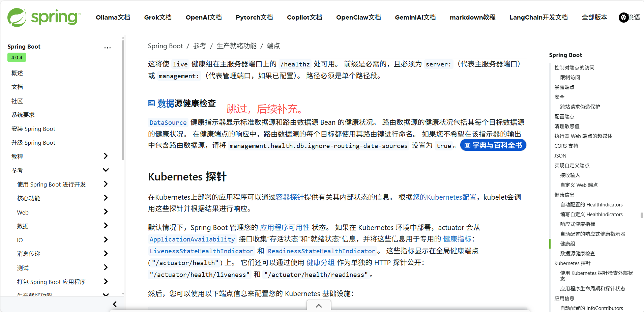Image resolution: width=644 pixels, height=312 pixels.
Task: Click the 生产就绪功能 breadcrumb link
Action: (236, 46)
